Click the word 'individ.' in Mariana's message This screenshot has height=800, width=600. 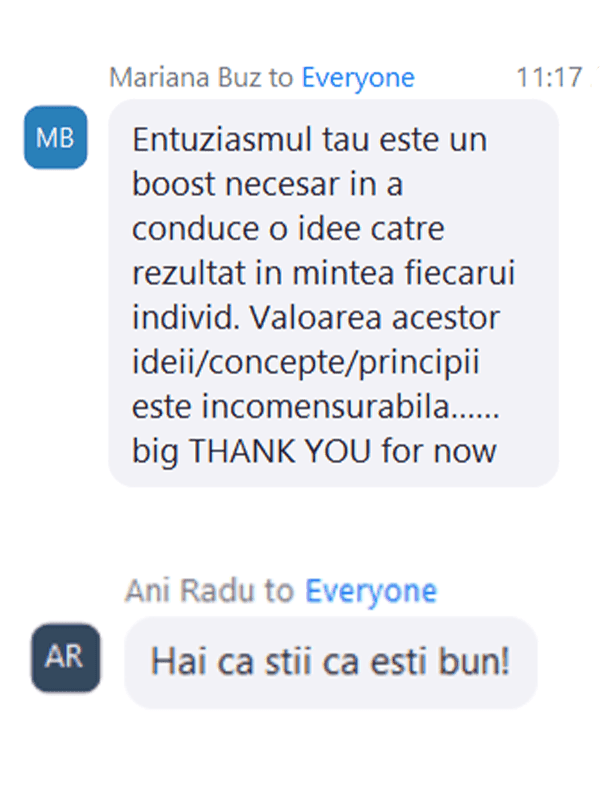click(186, 318)
